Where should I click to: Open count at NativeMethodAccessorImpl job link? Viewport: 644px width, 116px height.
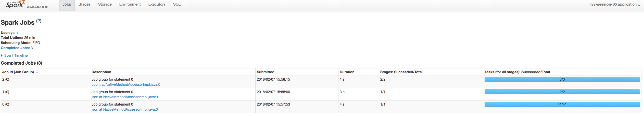tap(126, 84)
